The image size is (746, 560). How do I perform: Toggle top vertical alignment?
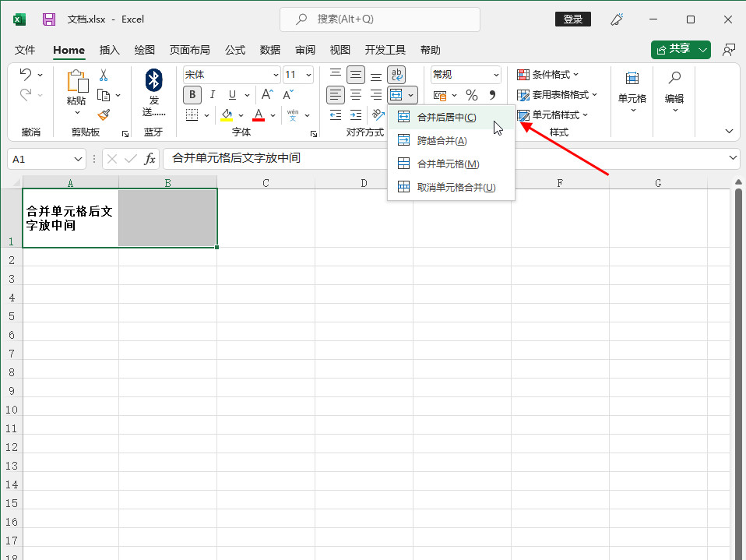[336, 75]
